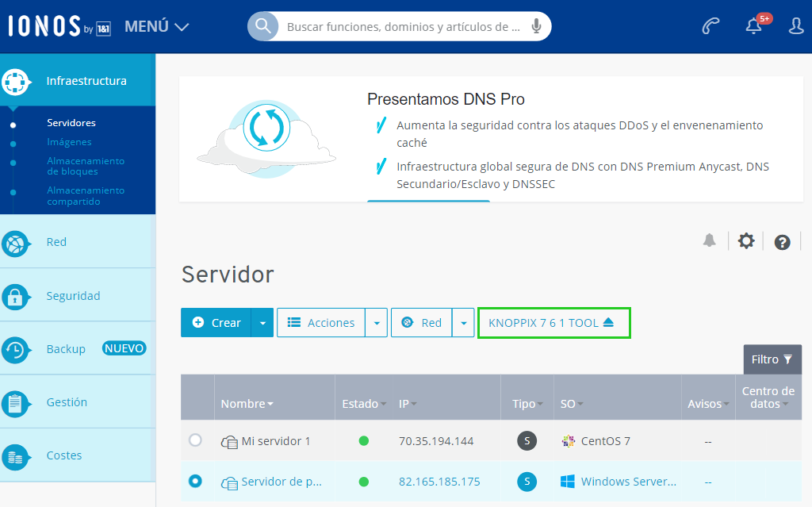812x507 pixels.
Task: Activate voice search microphone icon
Action: tap(536, 26)
